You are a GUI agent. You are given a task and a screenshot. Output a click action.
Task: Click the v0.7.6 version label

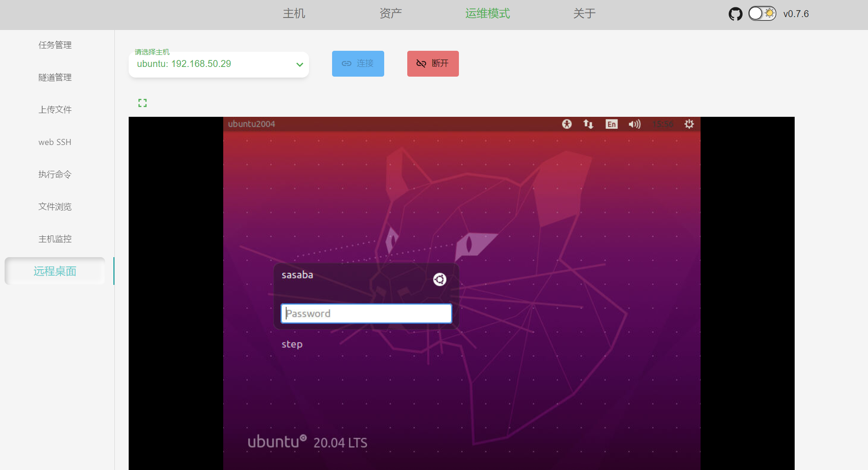796,14
